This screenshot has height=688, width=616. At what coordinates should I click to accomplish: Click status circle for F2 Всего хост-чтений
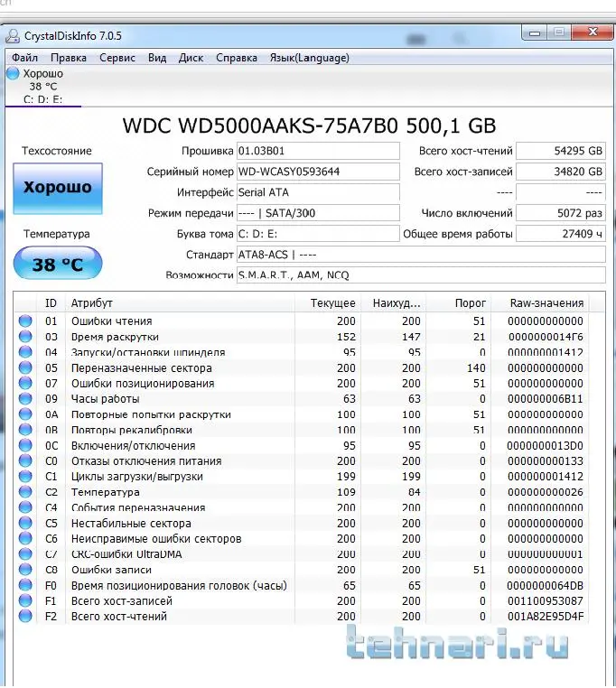[25, 616]
